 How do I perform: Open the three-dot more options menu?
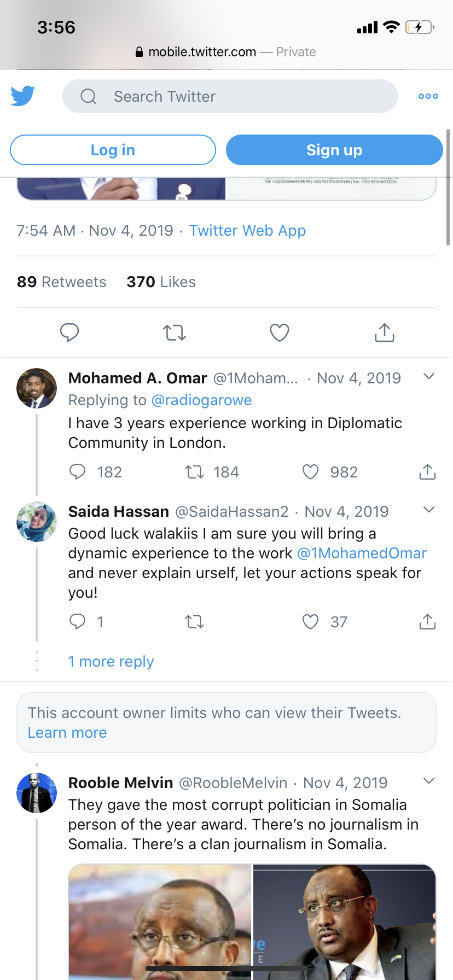tap(428, 96)
